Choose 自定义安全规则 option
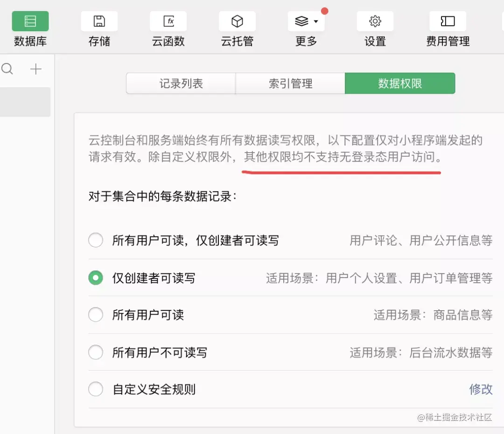The image size is (504, 434). tap(95, 389)
